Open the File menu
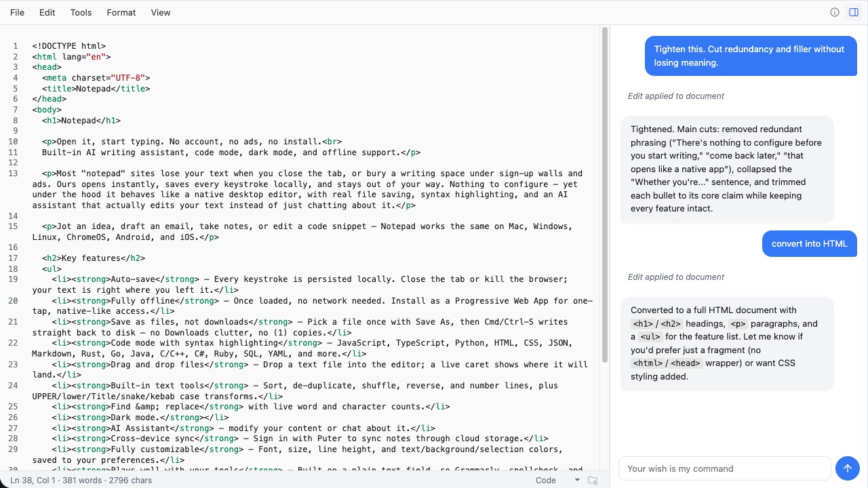Screen dimensions: 868x488 pos(17,12)
